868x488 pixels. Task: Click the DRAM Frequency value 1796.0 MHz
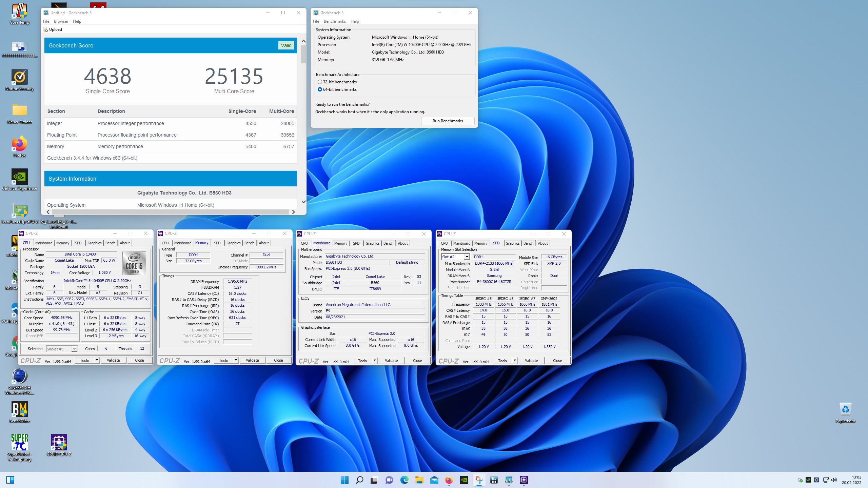click(237, 281)
